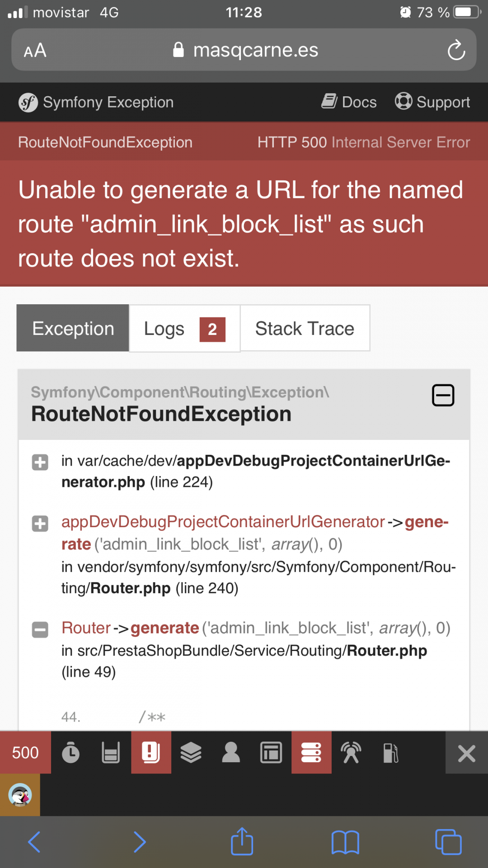Expand the appDevDebugProjectContainerUrlGenerator.php line 224 trace
488x868 pixels.
click(40, 462)
